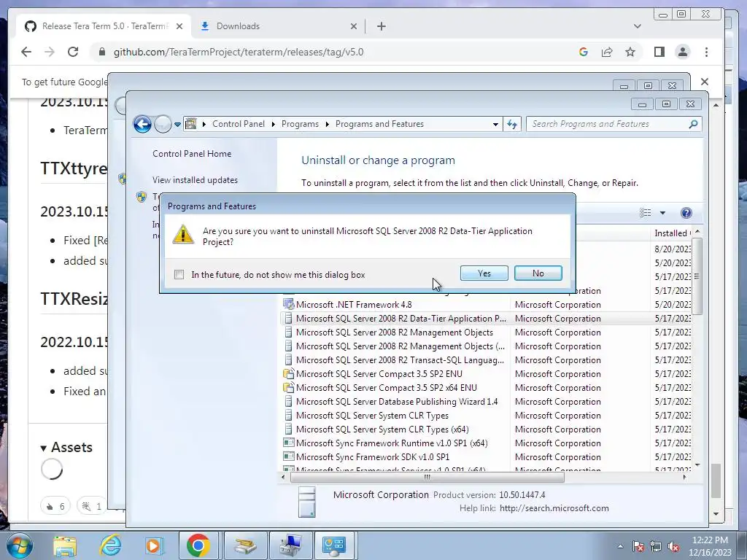Viewport: 747px width, 560px height.
Task: Select Microsoft Sync Framework Runtime v1.0 SP1 (x64)
Action: (x=486, y=443)
